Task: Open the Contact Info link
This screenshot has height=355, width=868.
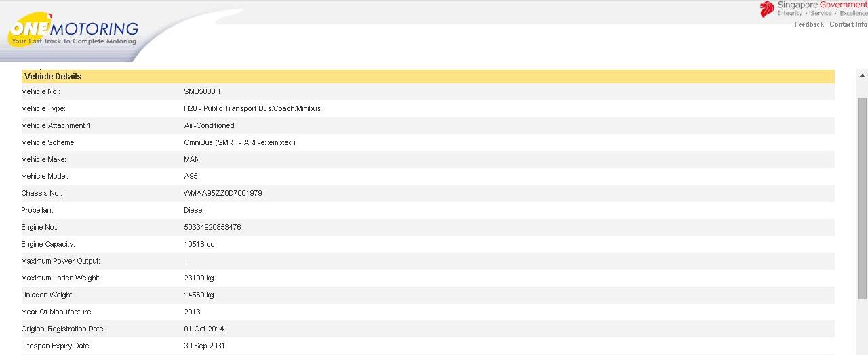Action: point(848,24)
